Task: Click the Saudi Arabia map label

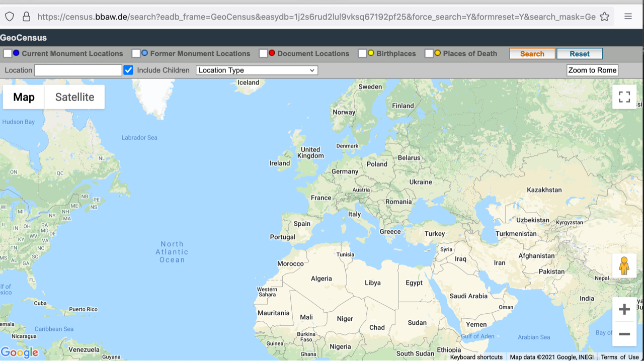Action: pos(468,296)
